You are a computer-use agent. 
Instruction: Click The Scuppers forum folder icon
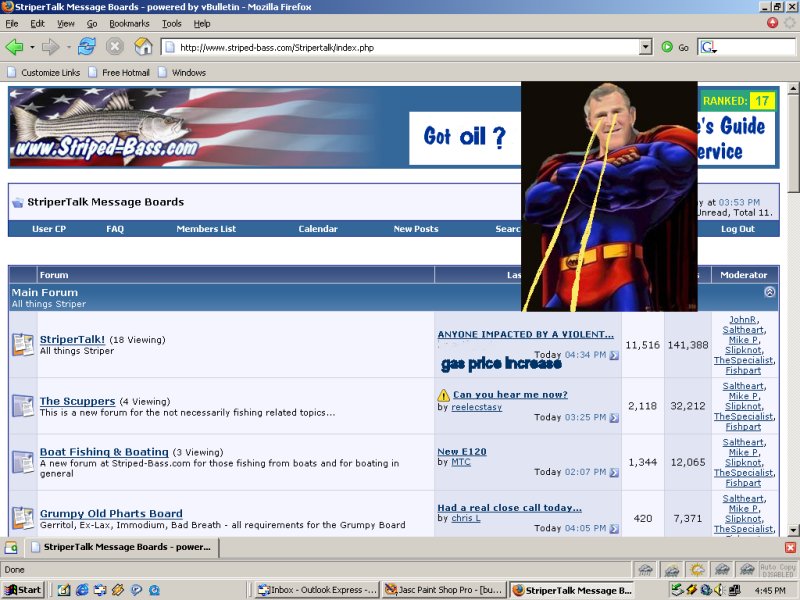click(x=23, y=405)
